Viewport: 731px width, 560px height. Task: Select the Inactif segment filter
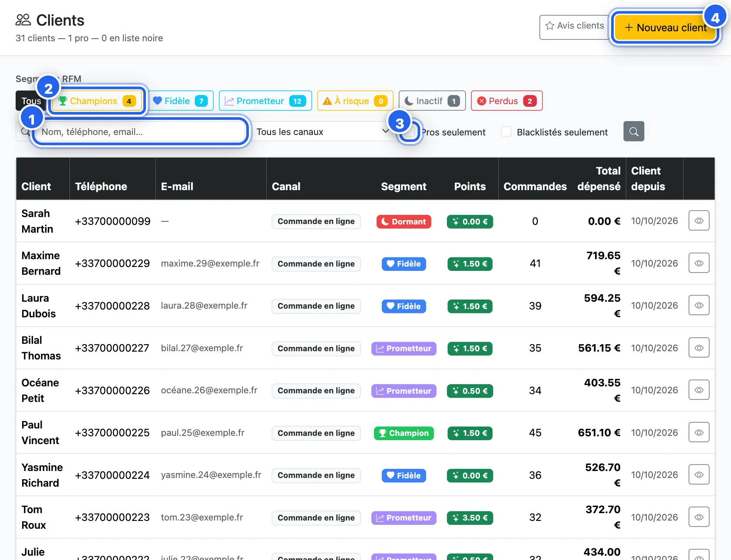click(x=432, y=101)
